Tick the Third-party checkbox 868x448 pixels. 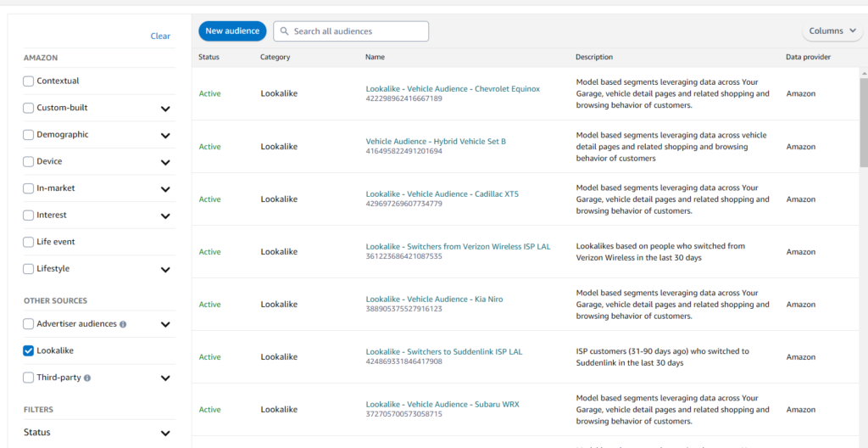tap(28, 378)
